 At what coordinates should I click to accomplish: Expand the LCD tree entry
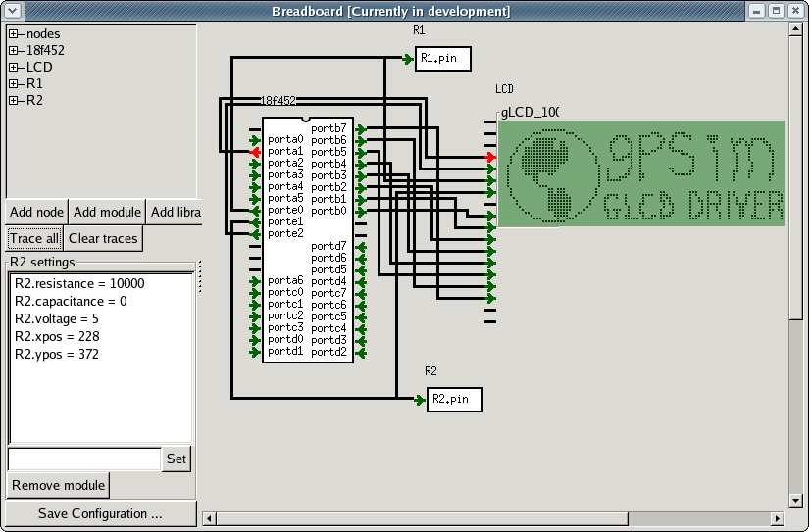point(14,68)
